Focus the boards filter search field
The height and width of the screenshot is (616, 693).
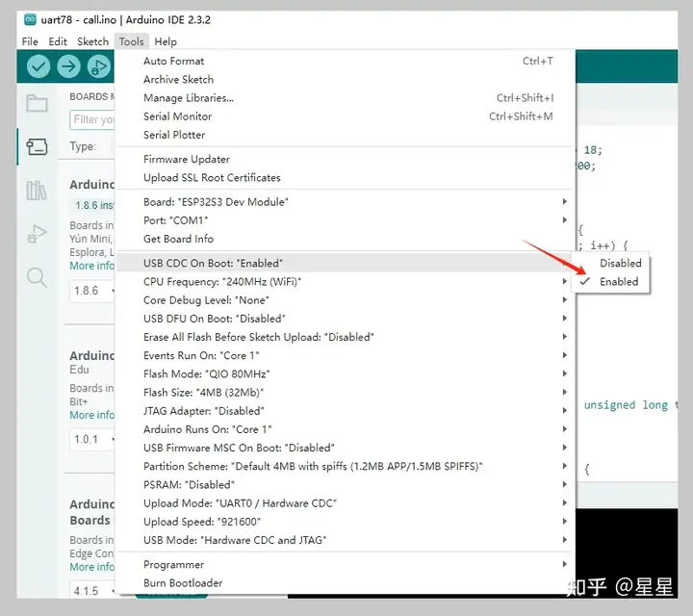pos(92,119)
